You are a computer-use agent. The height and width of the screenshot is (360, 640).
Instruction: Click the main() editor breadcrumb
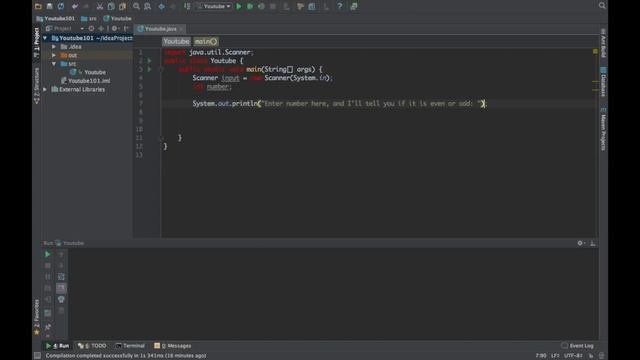(x=206, y=41)
